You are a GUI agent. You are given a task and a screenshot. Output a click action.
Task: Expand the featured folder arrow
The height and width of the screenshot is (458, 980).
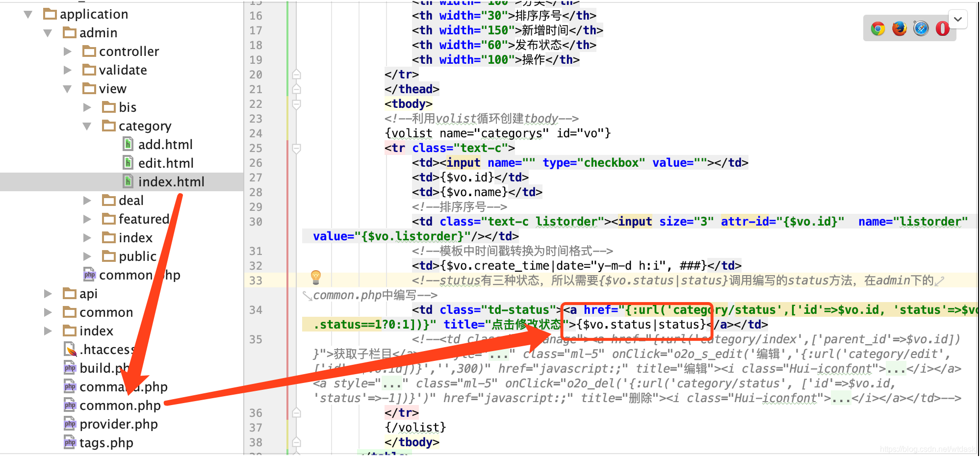click(x=87, y=219)
